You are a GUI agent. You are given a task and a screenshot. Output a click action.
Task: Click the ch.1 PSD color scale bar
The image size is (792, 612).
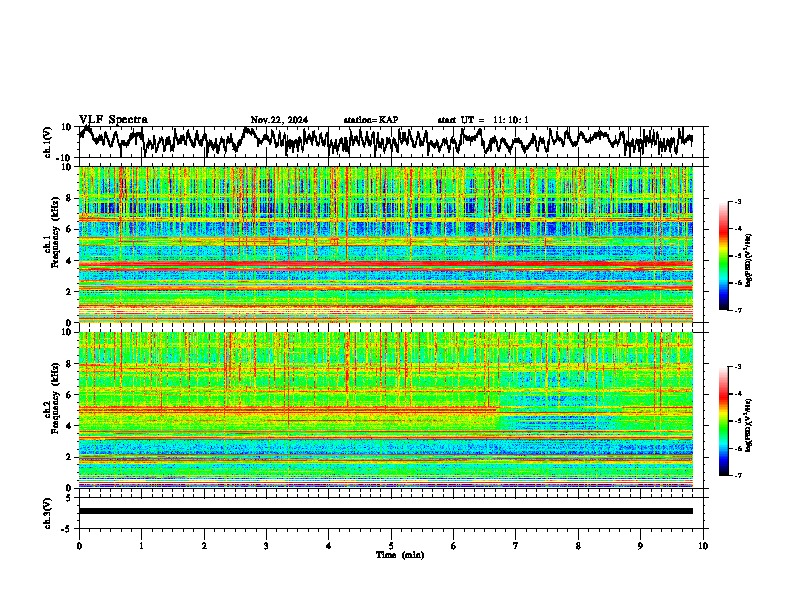click(724, 256)
